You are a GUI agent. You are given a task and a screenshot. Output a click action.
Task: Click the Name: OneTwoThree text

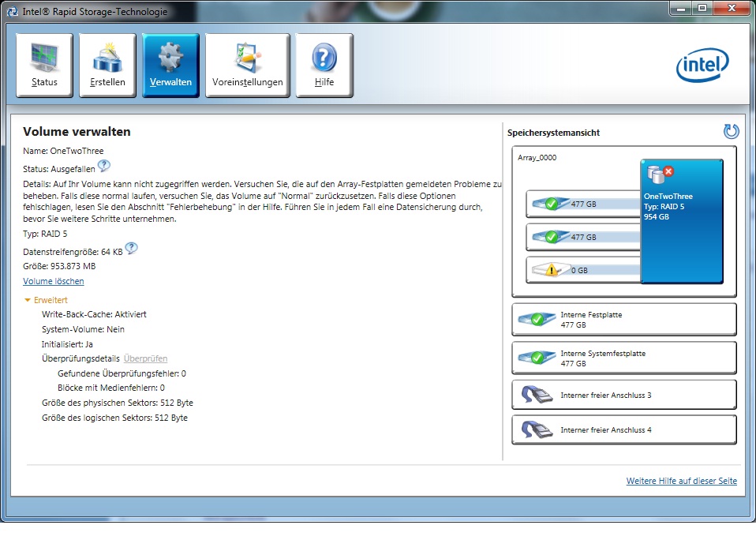(63, 151)
